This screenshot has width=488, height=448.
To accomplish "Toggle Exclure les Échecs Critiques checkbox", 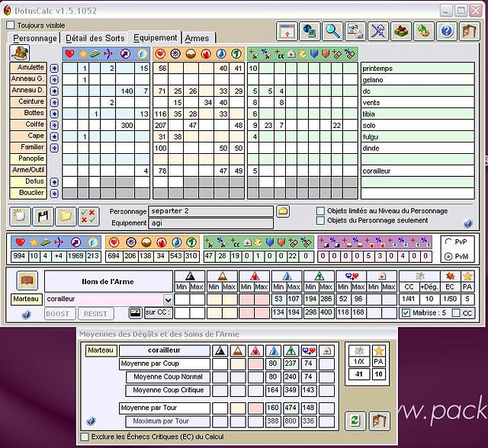I will (85, 437).
